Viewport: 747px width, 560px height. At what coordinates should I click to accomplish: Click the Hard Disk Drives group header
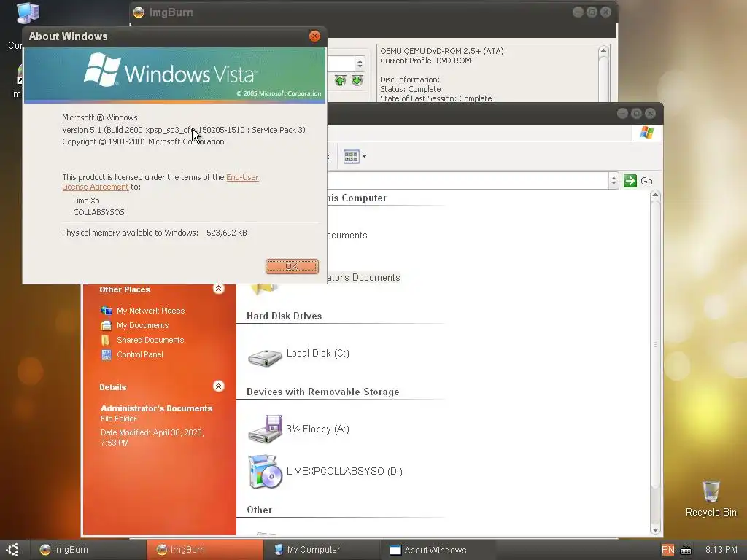(x=284, y=316)
